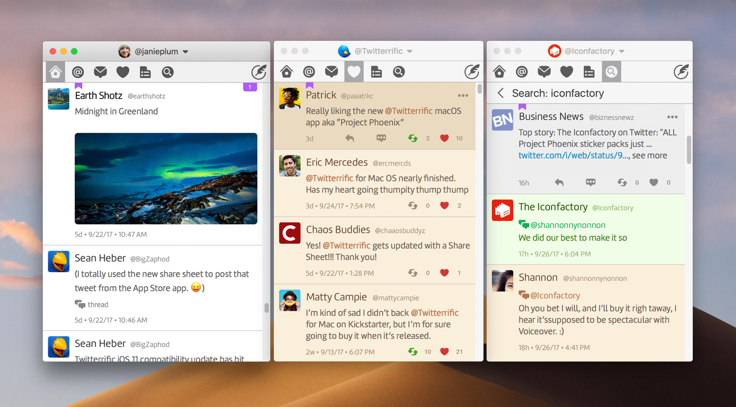This screenshot has width=736, height=407.
Task: Open @Iconfactory account dropdown
Action: (622, 51)
